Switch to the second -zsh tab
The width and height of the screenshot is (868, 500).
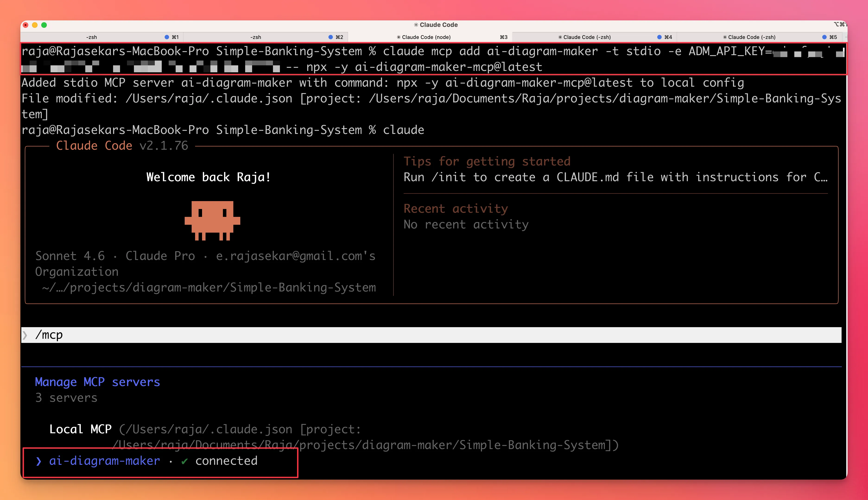pyautogui.click(x=255, y=37)
